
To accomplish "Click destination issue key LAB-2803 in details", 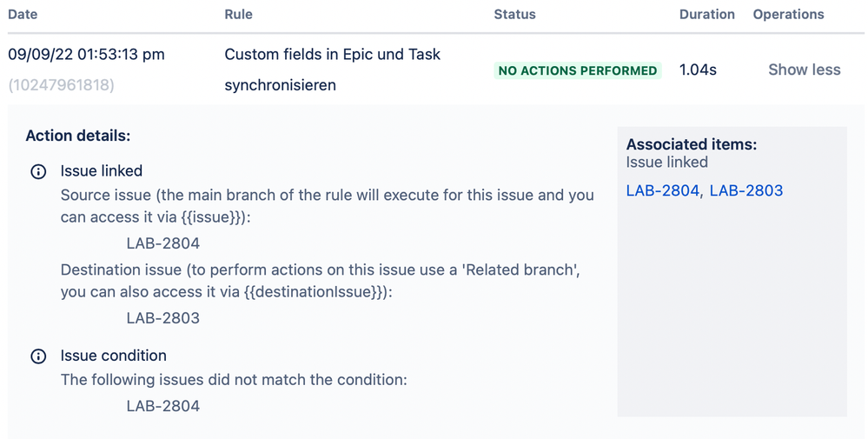I will [162, 318].
